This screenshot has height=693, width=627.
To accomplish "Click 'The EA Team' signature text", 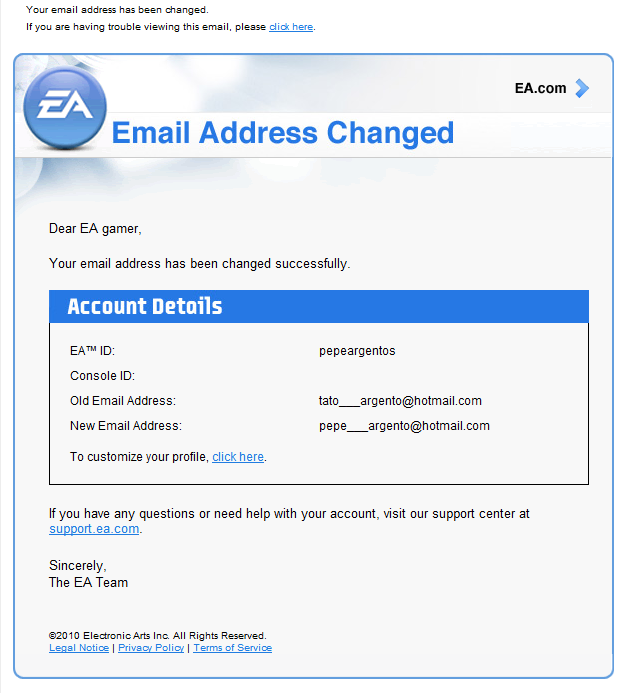I will pos(88,583).
